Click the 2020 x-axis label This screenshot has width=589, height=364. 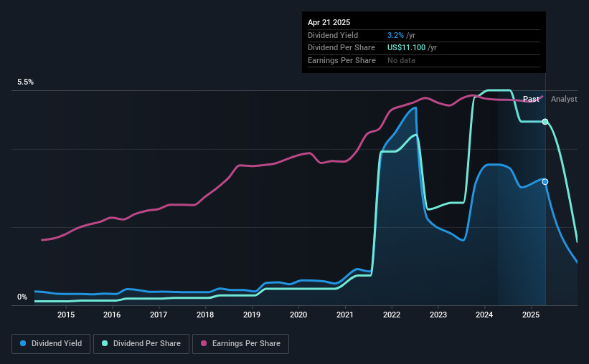click(298, 315)
